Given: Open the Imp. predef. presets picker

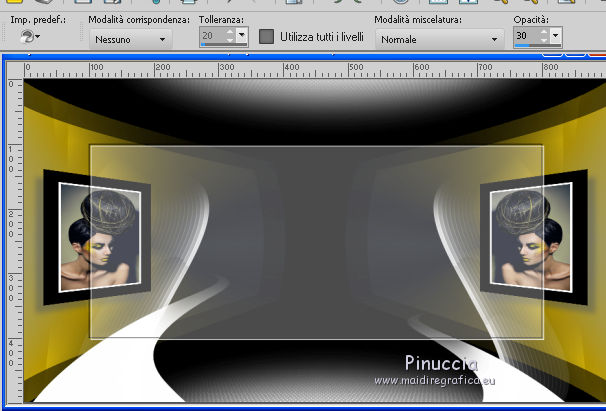Looking at the screenshot, I should pyautogui.click(x=30, y=37).
